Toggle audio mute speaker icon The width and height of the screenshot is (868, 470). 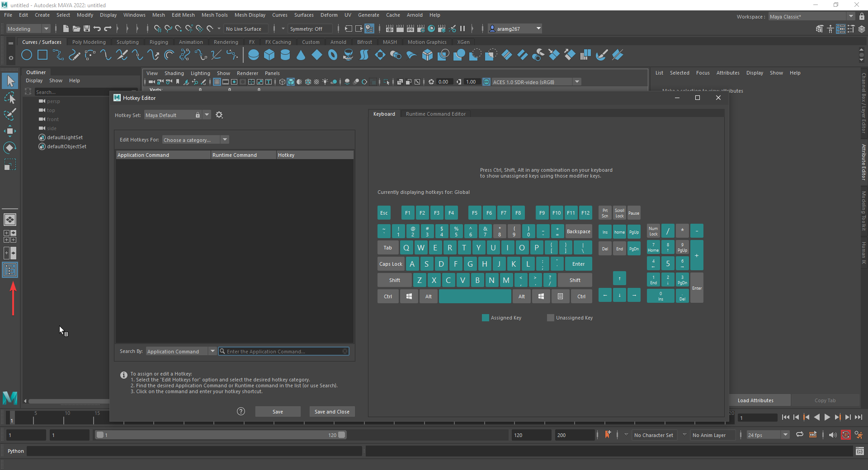833,435
